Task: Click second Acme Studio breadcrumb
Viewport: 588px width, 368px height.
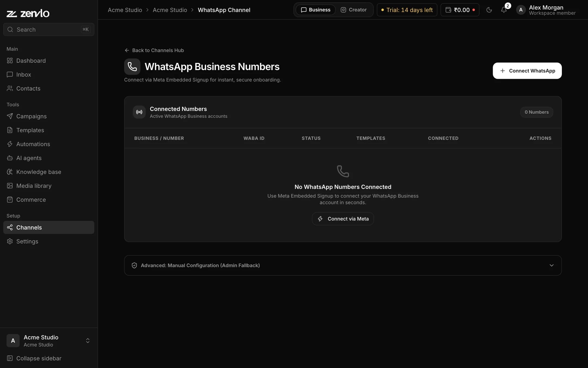Action: [170, 10]
